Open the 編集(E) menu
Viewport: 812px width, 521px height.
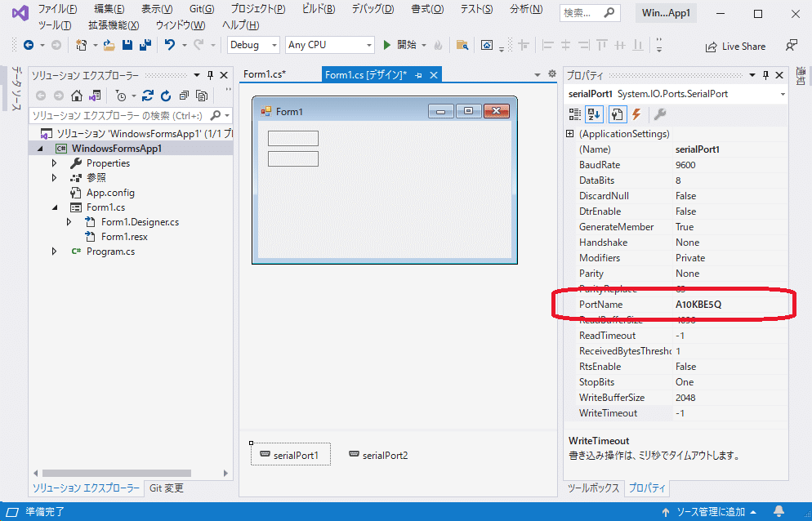tap(109, 9)
